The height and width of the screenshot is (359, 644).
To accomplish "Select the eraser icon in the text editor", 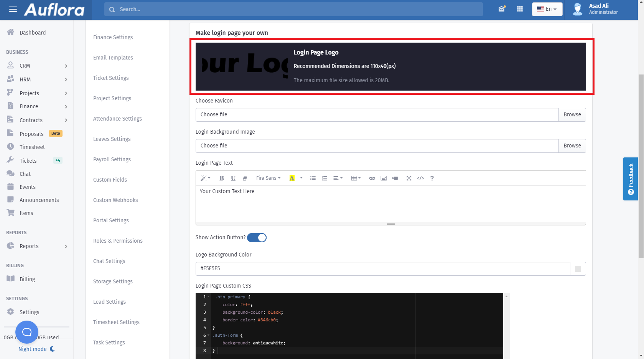I will pyautogui.click(x=245, y=178).
